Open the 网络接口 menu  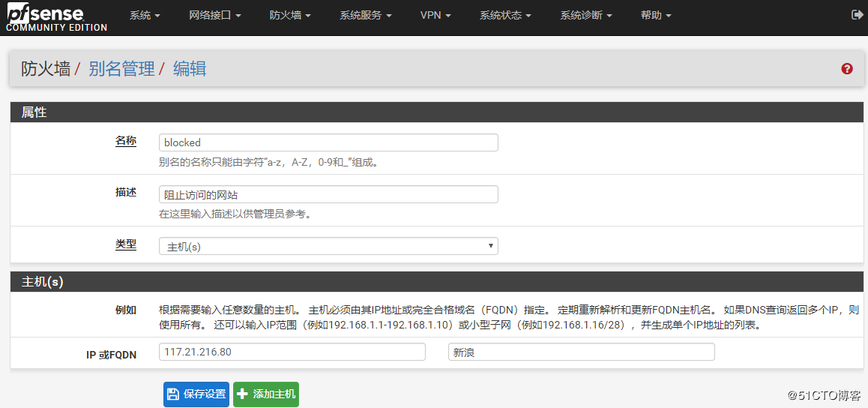click(x=214, y=16)
